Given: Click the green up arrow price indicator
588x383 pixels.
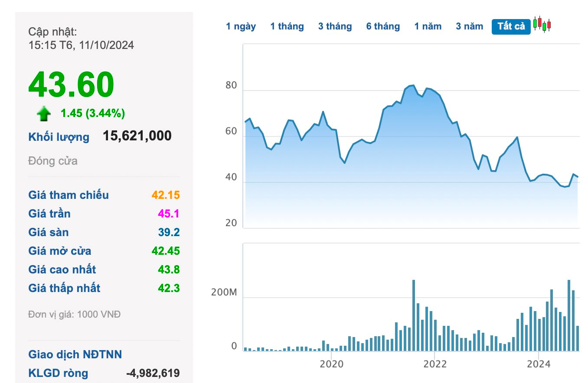Looking at the screenshot, I should 44,114.
